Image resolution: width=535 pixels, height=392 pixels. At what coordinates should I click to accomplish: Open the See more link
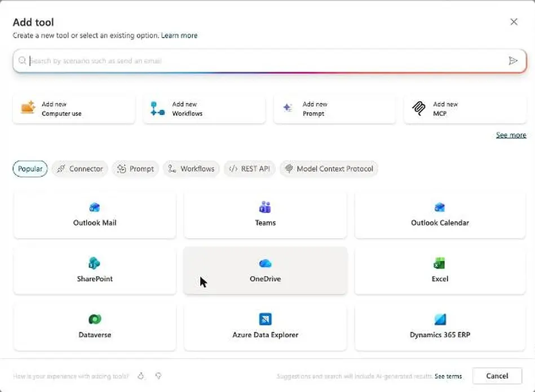point(511,135)
